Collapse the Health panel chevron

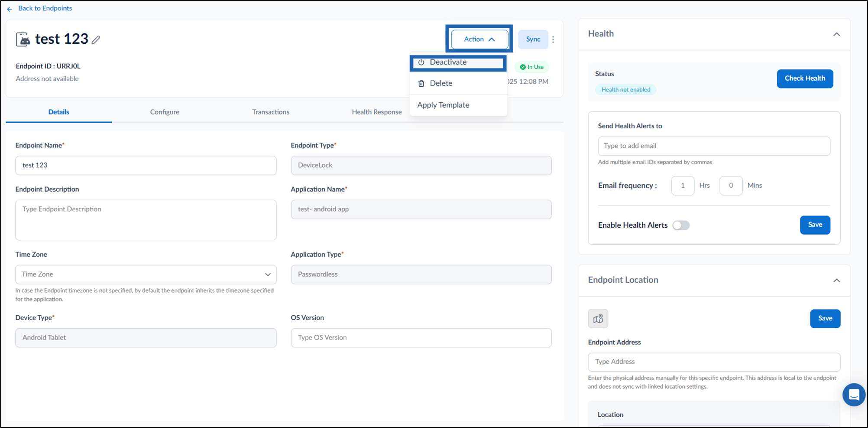(x=836, y=34)
